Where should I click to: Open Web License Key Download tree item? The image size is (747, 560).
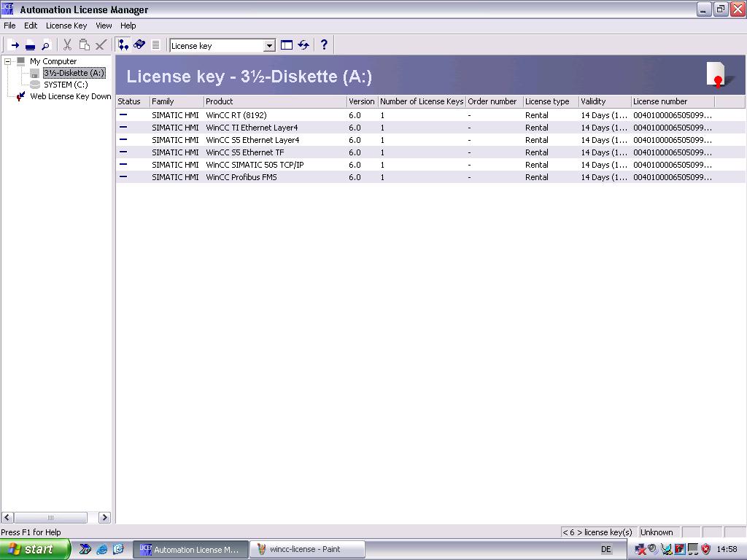pyautogui.click(x=70, y=96)
